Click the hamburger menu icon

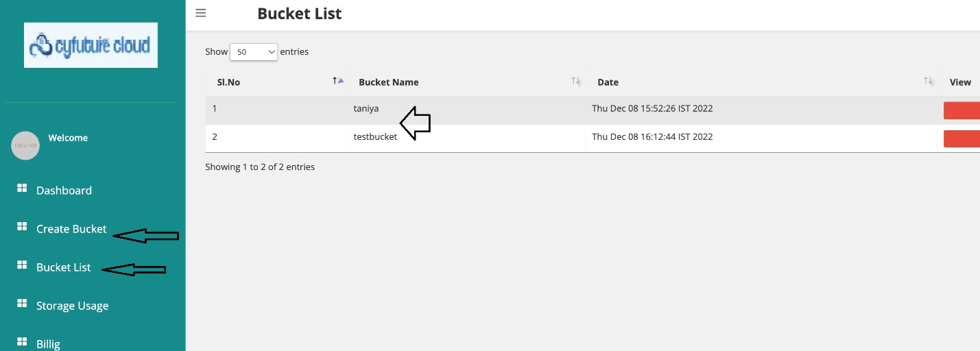click(201, 13)
